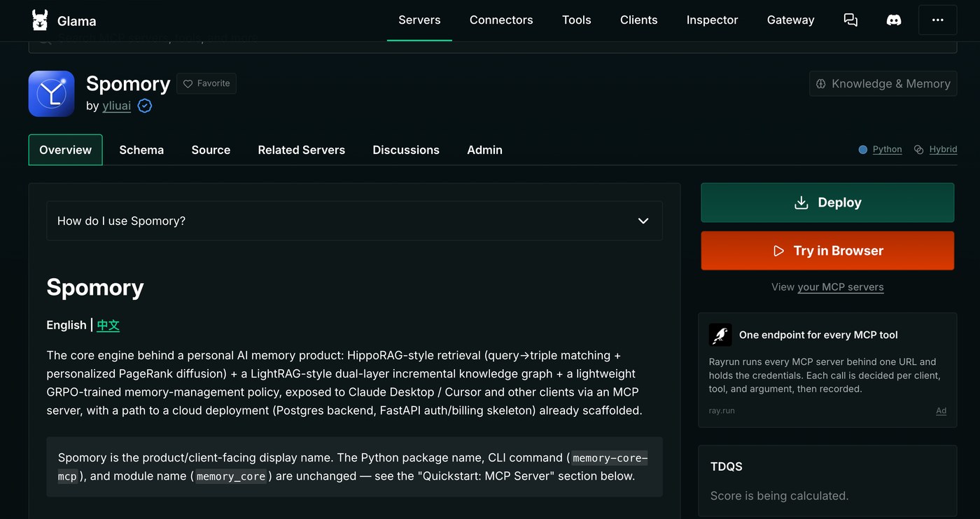The image size is (980, 519).
Task: Click the ray.run ad domain text
Action: click(x=722, y=410)
